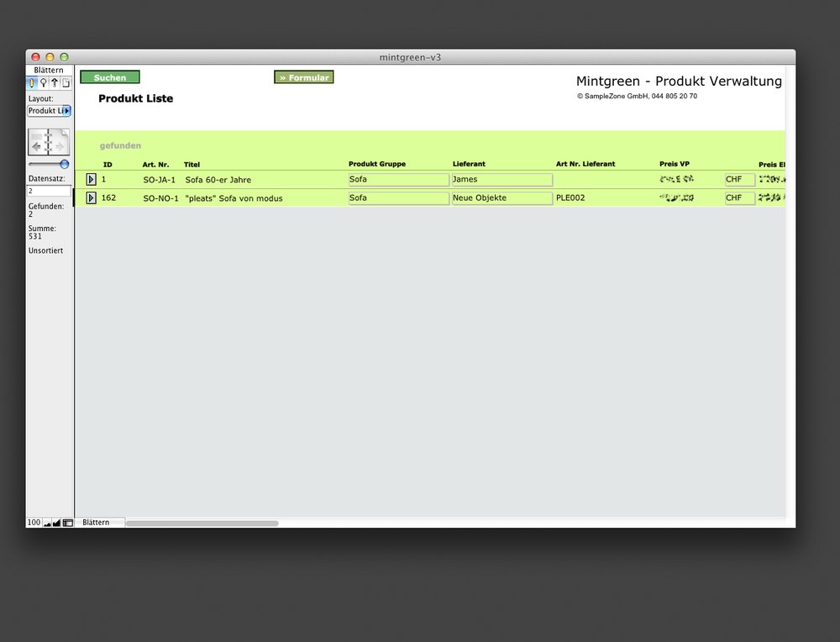This screenshot has height=642, width=840.
Task: Click the Layout mode arrow icon
Action: (54, 83)
